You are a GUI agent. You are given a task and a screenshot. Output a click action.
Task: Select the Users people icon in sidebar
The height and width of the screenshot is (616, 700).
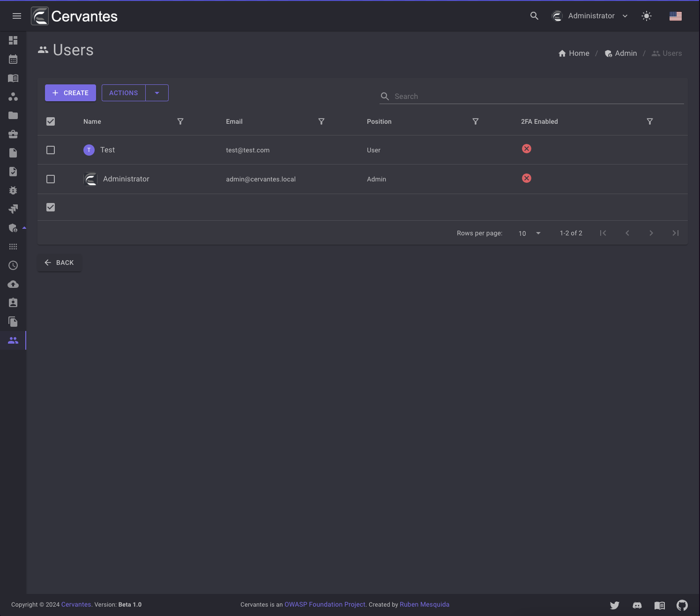[13, 340]
